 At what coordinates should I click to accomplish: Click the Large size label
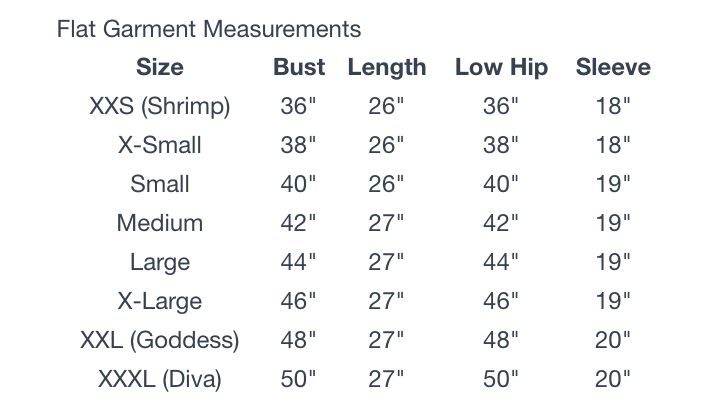point(160,263)
